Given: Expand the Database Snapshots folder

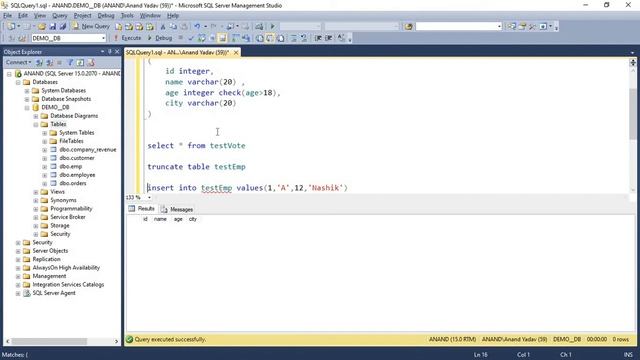Looking at the screenshot, I should tap(27, 99).
